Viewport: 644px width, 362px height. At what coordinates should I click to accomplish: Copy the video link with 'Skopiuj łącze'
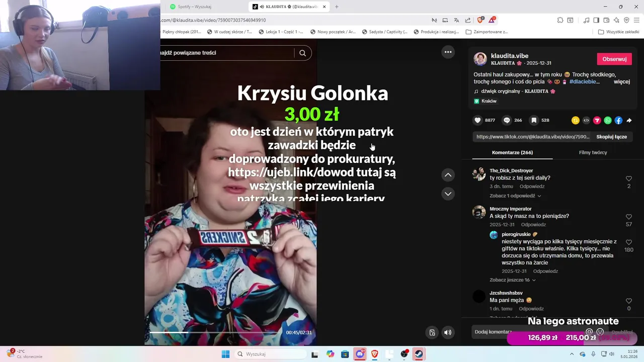pyautogui.click(x=611, y=137)
